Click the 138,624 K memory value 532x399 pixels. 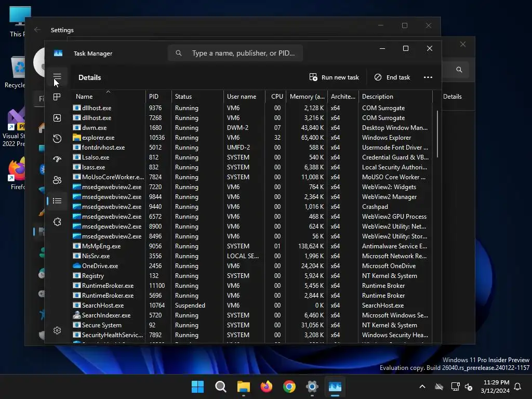[311, 246]
